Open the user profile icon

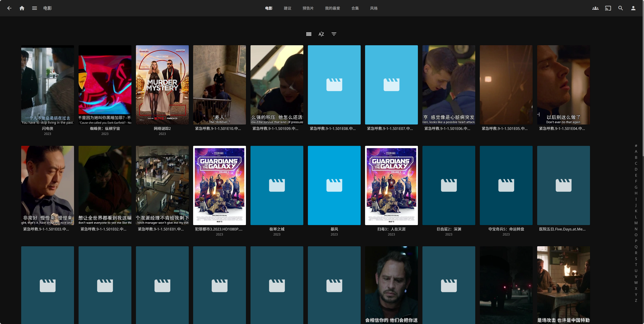[633, 8]
